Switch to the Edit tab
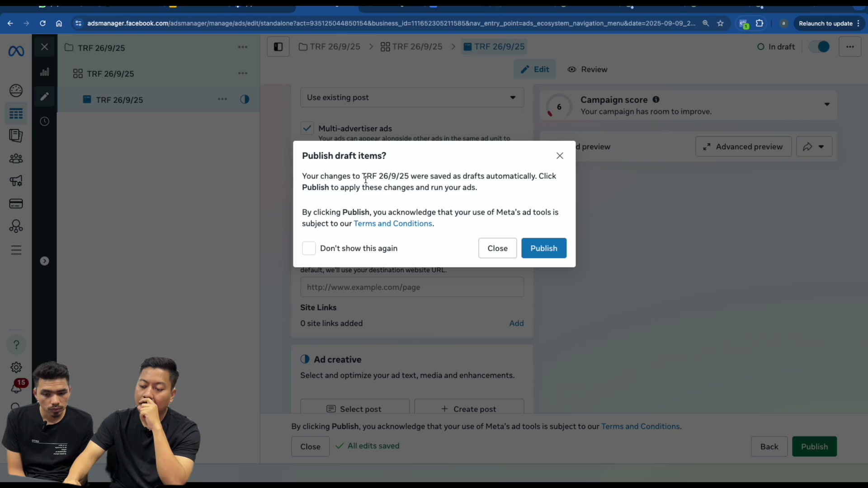 [x=535, y=70]
